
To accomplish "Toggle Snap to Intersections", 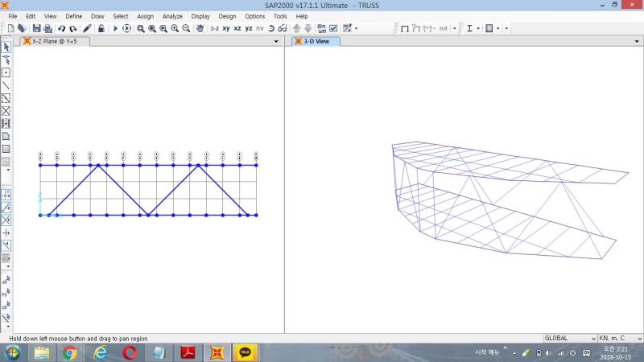I will pyautogui.click(x=6, y=220).
